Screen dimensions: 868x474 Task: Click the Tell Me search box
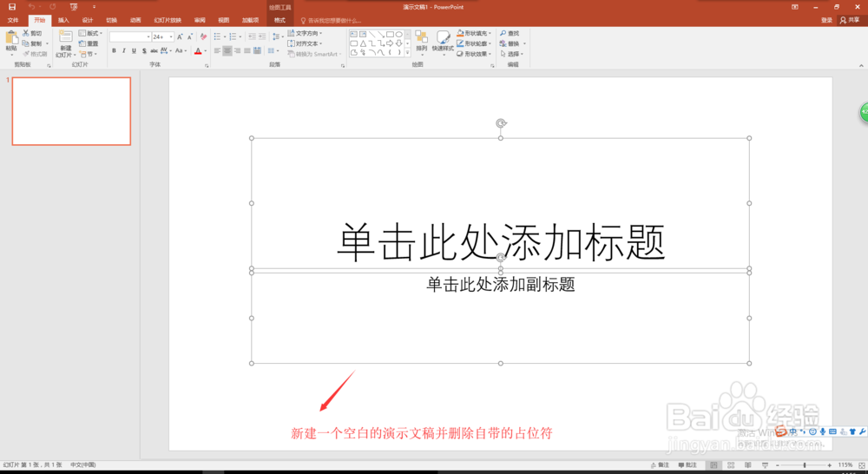pos(332,21)
